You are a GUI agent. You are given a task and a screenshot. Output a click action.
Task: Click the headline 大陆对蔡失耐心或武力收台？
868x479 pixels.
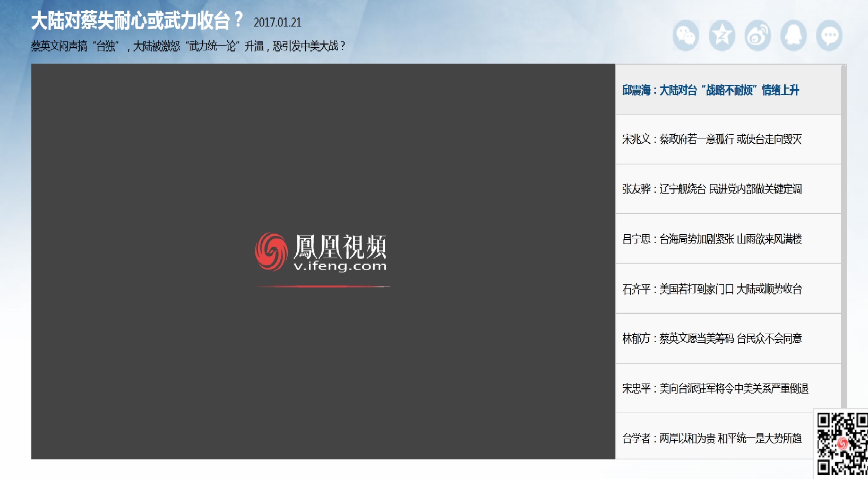click(x=136, y=21)
